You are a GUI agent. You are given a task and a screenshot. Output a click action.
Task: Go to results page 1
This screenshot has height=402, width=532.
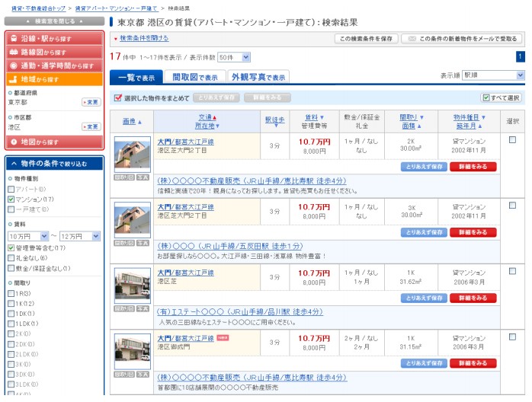[520, 56]
